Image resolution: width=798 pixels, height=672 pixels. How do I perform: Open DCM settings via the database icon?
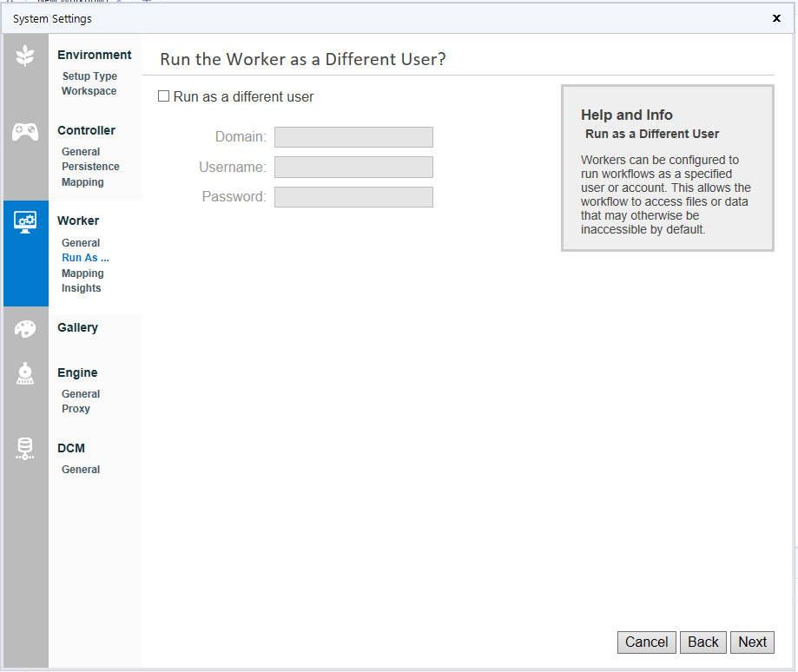click(25, 449)
